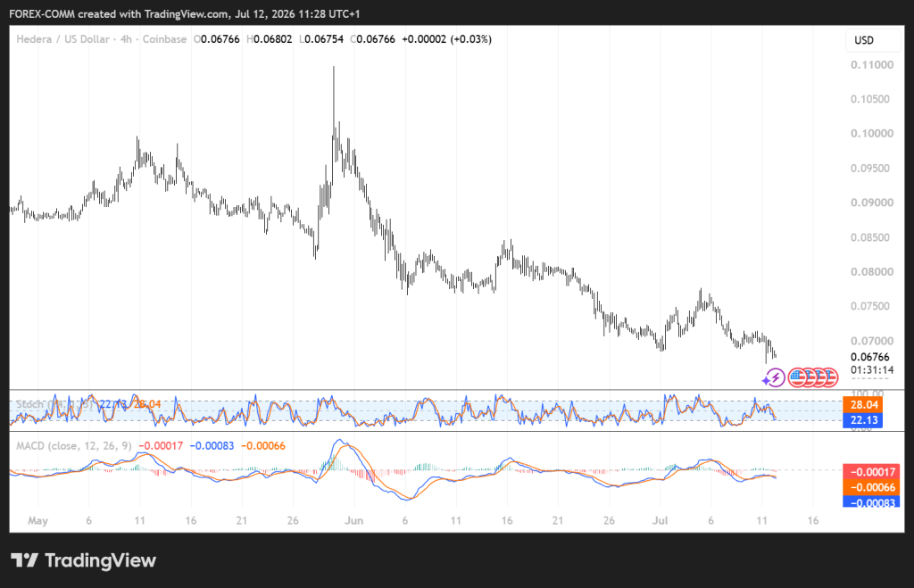The width and height of the screenshot is (914, 588).
Task: Click the close value C0.06766
Action: pos(372,39)
